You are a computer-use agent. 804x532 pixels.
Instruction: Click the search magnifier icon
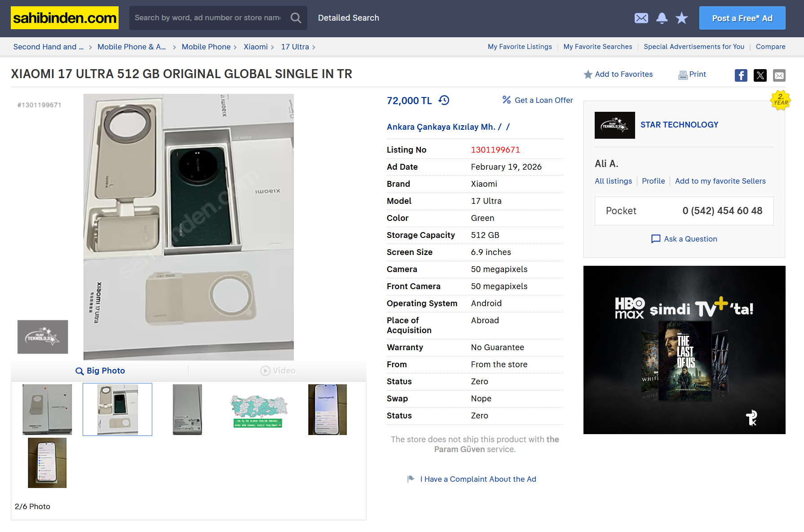click(x=296, y=18)
